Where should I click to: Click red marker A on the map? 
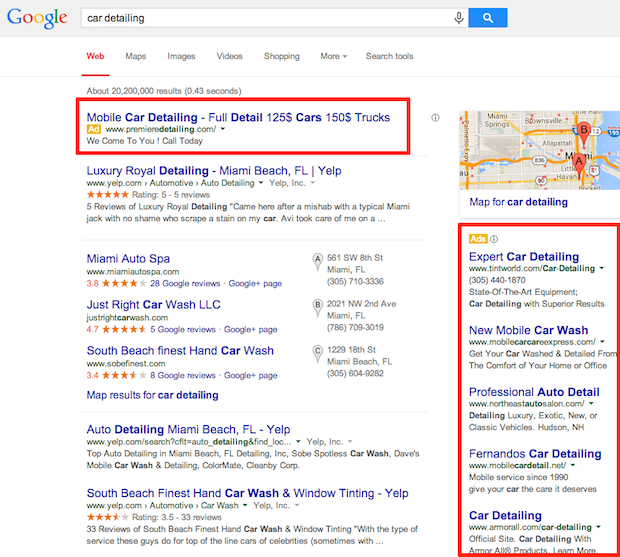pos(579,164)
